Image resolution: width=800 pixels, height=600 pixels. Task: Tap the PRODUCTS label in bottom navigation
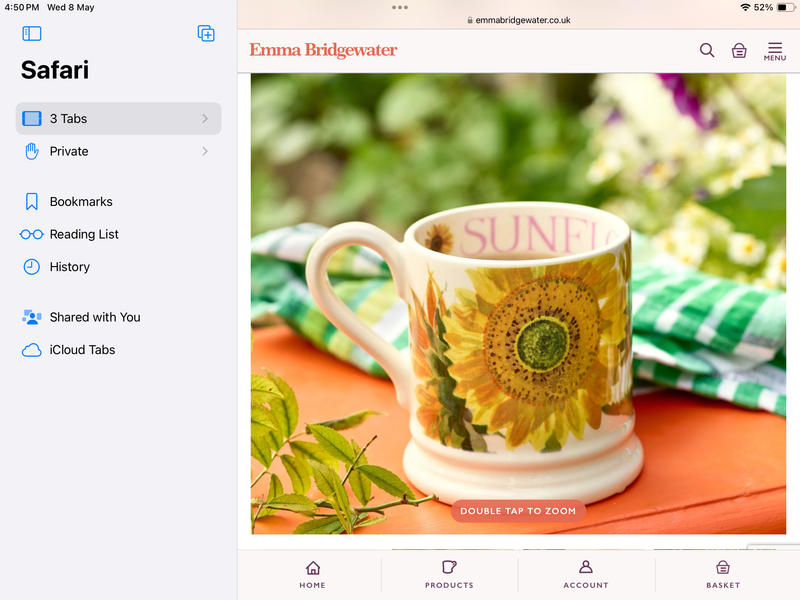pos(449,585)
